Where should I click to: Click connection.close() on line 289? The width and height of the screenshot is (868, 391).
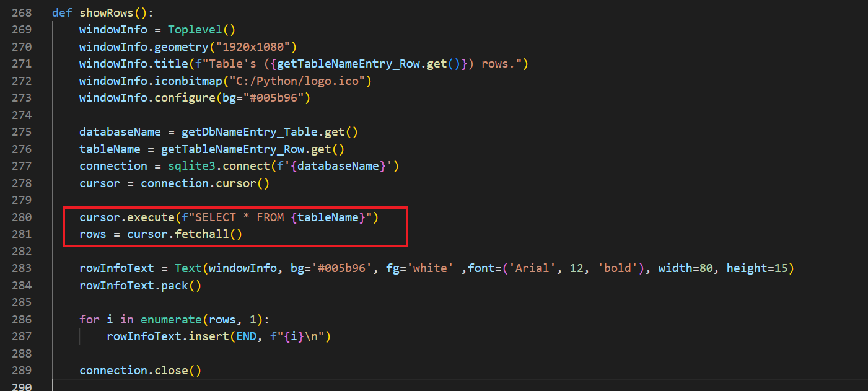pyautogui.click(x=140, y=371)
